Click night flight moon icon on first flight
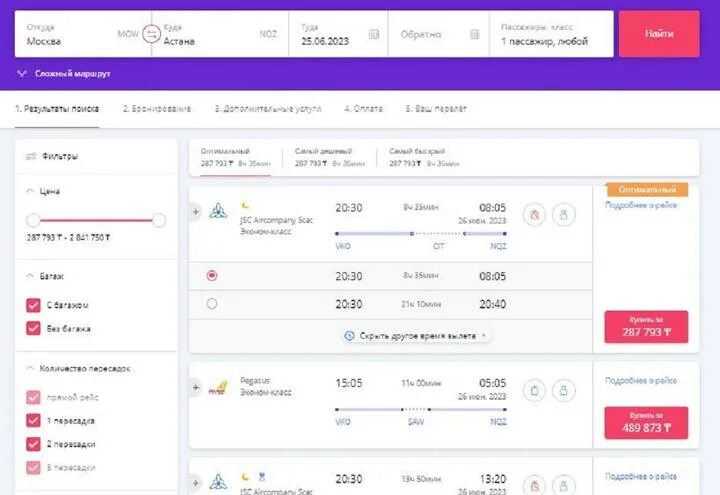The height and width of the screenshot is (495, 720). click(x=246, y=205)
